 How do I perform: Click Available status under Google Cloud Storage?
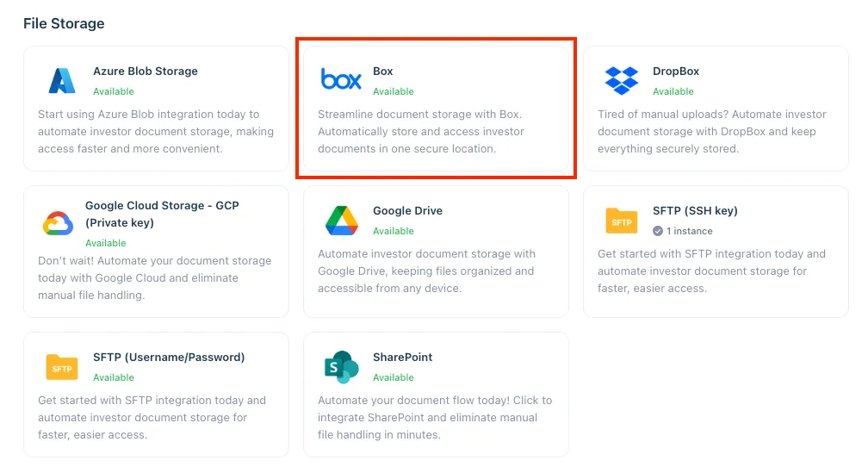106,243
